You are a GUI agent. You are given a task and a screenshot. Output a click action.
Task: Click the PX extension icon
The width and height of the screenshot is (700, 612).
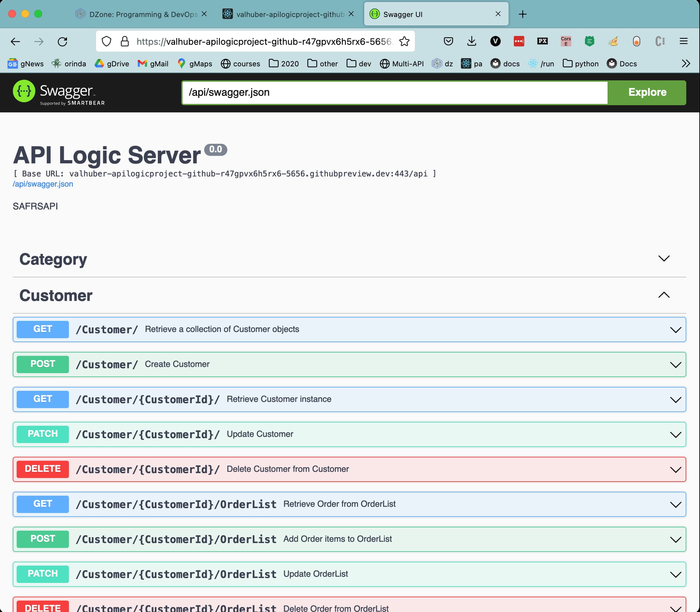[542, 41]
